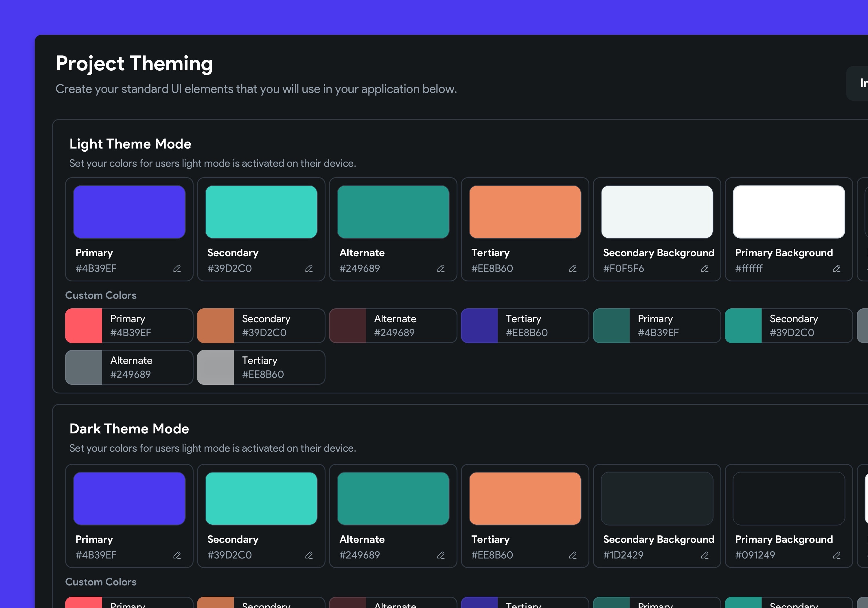Pick the Dark theme turquoise Secondary swatch
Image resolution: width=868 pixels, height=608 pixels.
[261, 498]
